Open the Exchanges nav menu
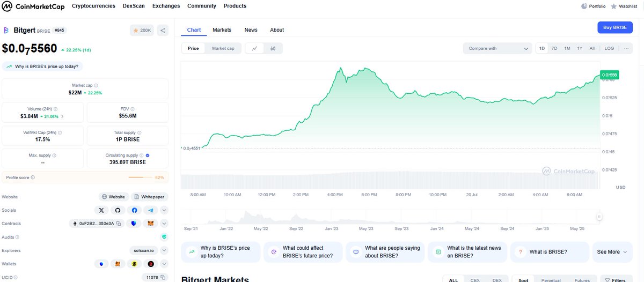 pyautogui.click(x=166, y=6)
